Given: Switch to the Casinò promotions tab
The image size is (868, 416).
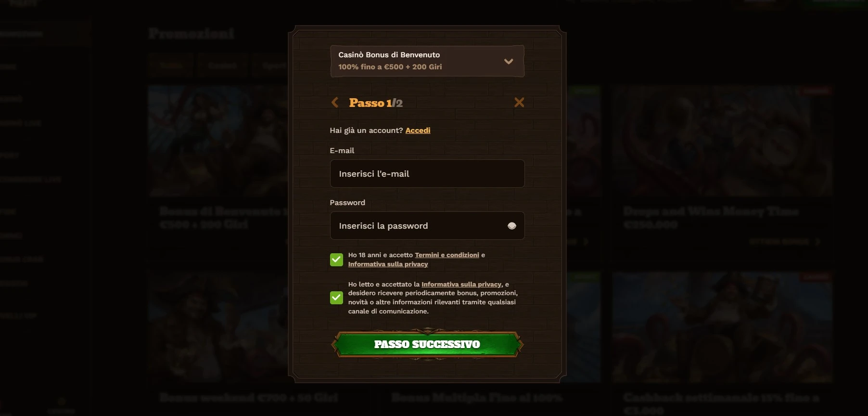Looking at the screenshot, I should pos(222,65).
